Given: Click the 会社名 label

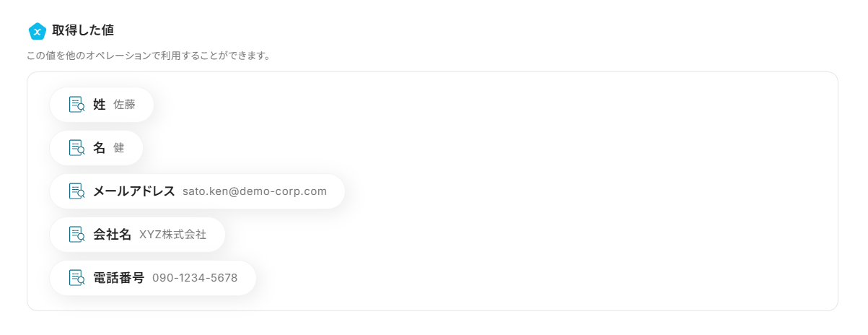Looking at the screenshot, I should (x=112, y=235).
